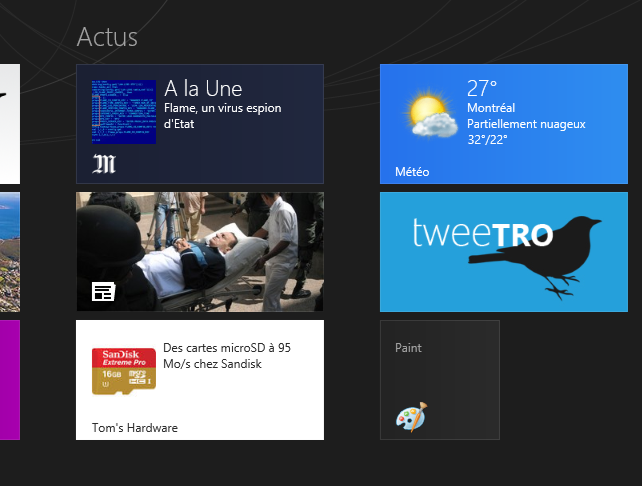Click the news icon on the photo tile
Image resolution: width=642 pixels, height=486 pixels.
(x=104, y=291)
